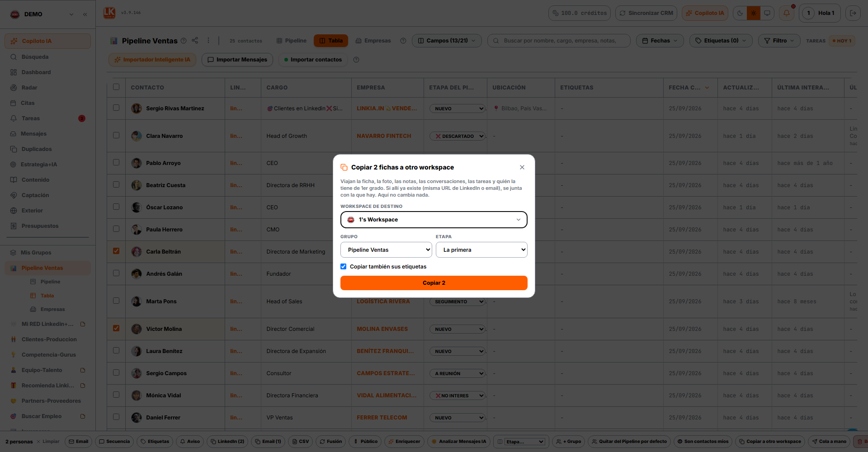Click HOY 1 tasks badge
This screenshot has height=452, width=868.
842,41
